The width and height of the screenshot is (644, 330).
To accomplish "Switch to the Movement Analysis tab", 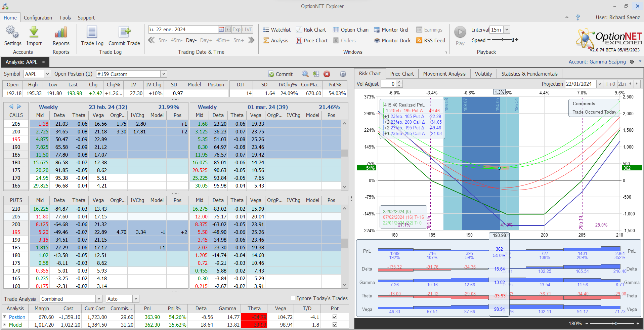I will pos(444,74).
